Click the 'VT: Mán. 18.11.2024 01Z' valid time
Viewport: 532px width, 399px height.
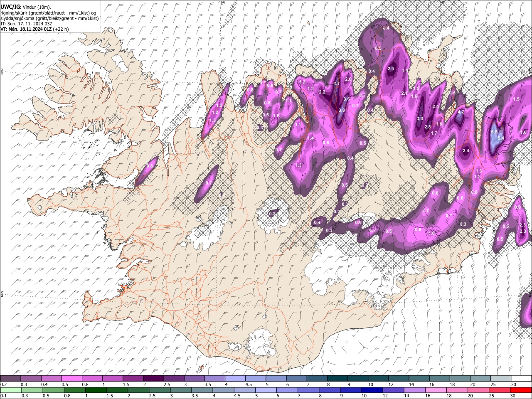click(x=26, y=29)
